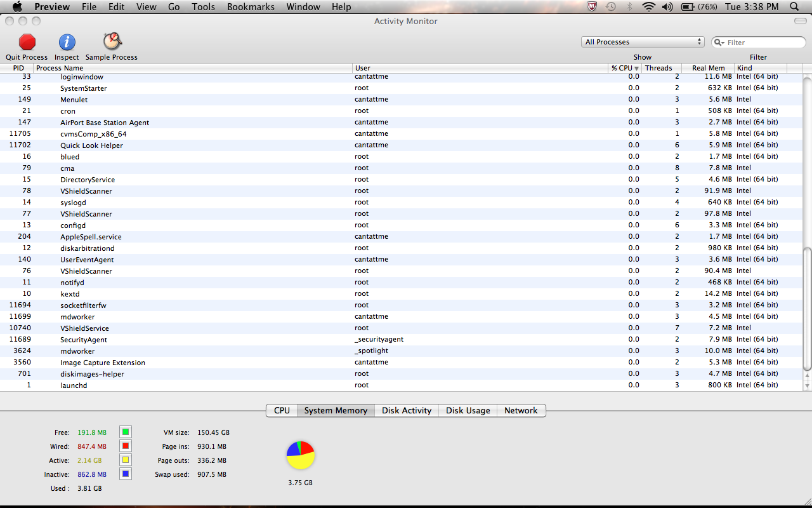
Task: Select the AirPort Base Station Agent row
Action: pos(402,123)
